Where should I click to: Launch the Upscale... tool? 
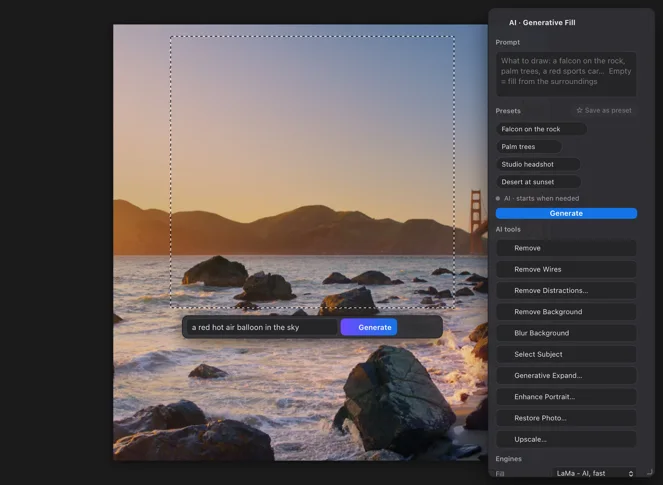point(566,439)
